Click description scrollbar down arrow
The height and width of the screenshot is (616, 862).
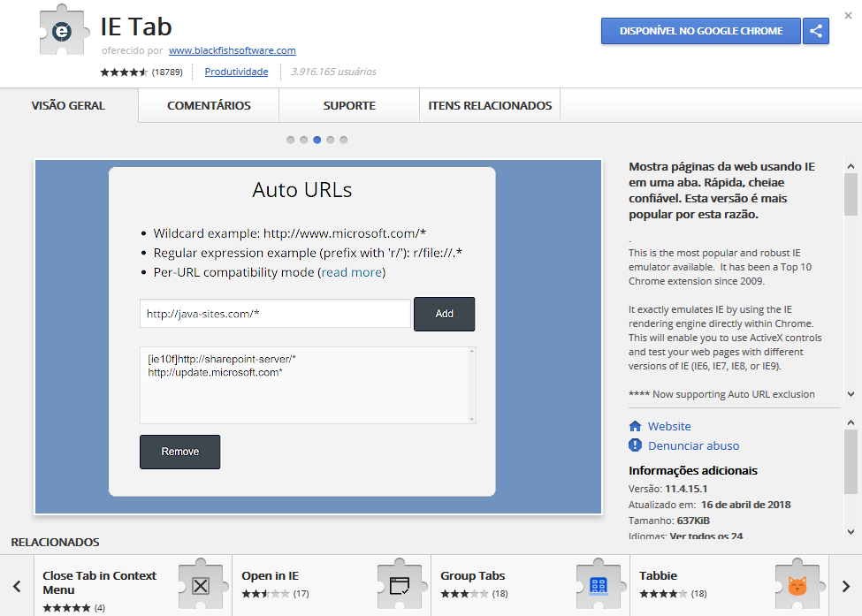point(851,394)
